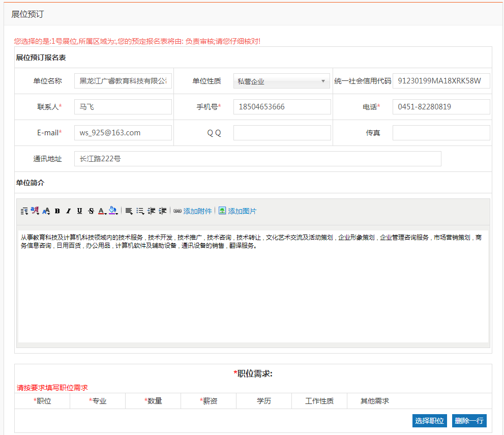The height and width of the screenshot is (435, 504).
Task: Toggle italic formatting in the editor
Action: [68, 211]
